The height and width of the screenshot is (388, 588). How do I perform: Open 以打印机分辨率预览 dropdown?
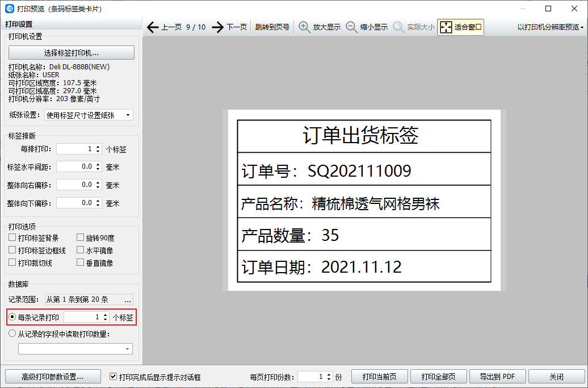pyautogui.click(x=550, y=27)
